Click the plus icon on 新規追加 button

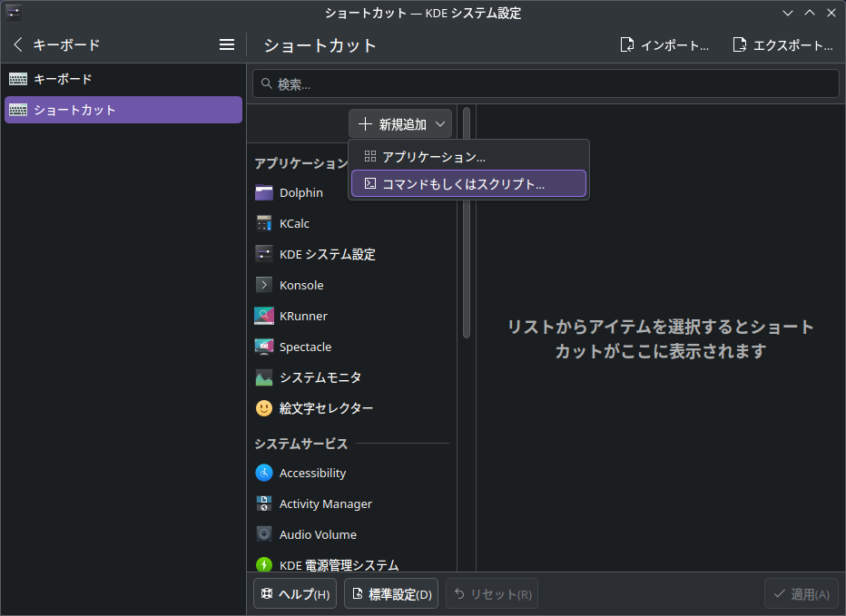click(365, 124)
